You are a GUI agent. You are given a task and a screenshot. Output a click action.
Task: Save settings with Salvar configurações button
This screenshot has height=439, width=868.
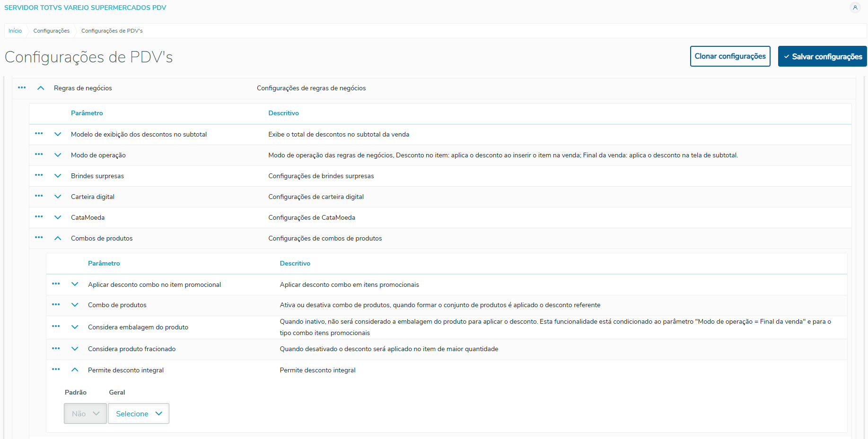tap(823, 56)
